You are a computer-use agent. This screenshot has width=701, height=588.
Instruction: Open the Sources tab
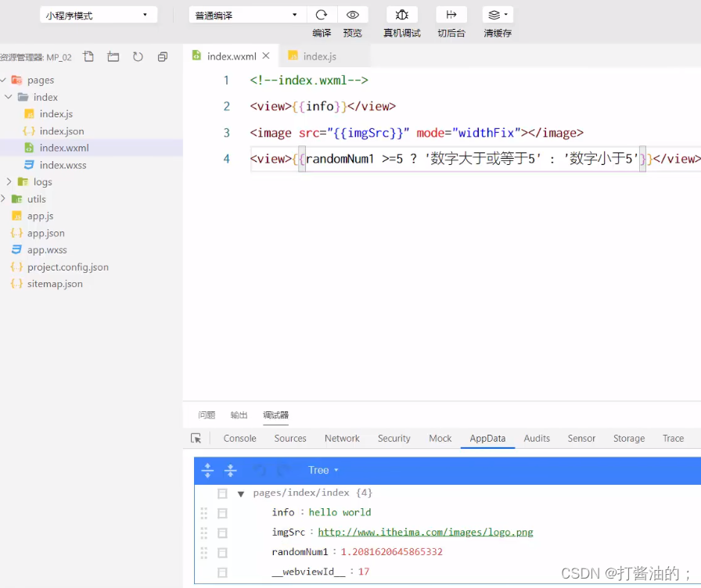point(290,439)
